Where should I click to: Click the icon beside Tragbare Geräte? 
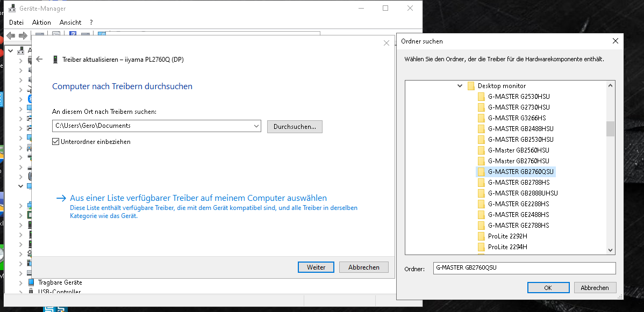(31, 282)
